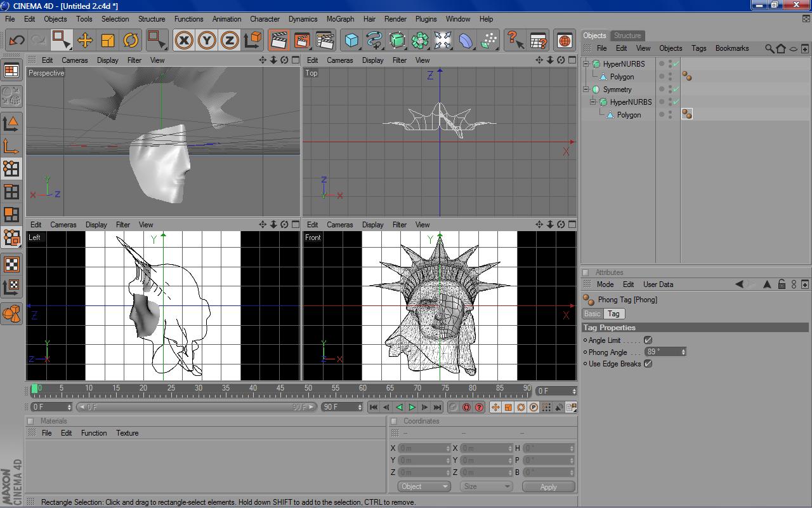The height and width of the screenshot is (508, 812).
Task: Open the Bookmarks menu in Objects manager
Action: [732, 48]
